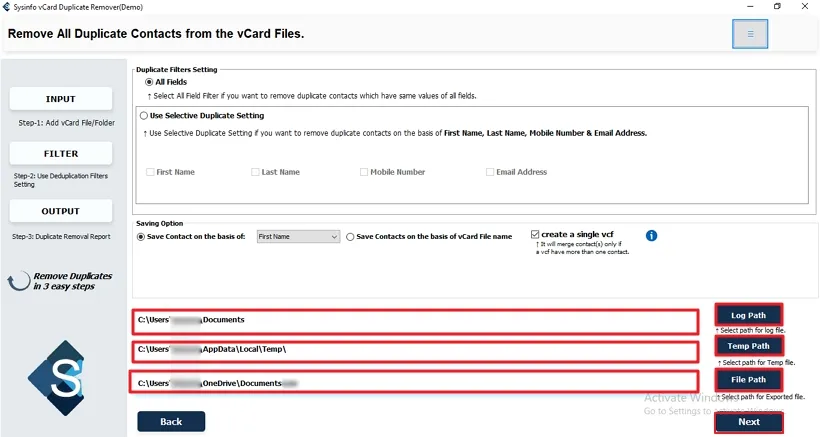Tick the First Name checkbox
This screenshot has height=437, width=820.
tap(150, 172)
